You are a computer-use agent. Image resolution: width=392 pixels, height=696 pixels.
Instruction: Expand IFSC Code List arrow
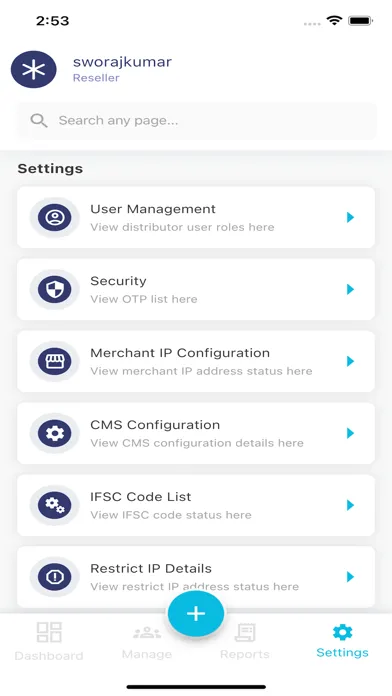[350, 505]
